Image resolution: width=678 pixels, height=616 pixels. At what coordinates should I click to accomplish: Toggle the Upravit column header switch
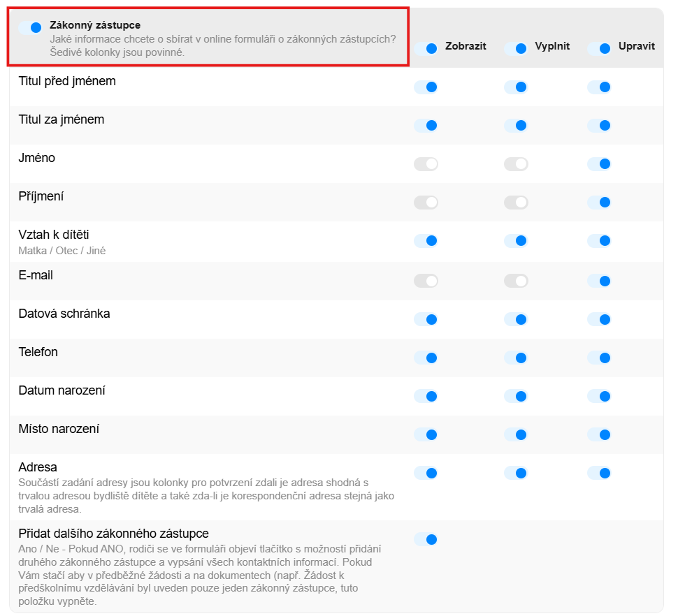[599, 48]
